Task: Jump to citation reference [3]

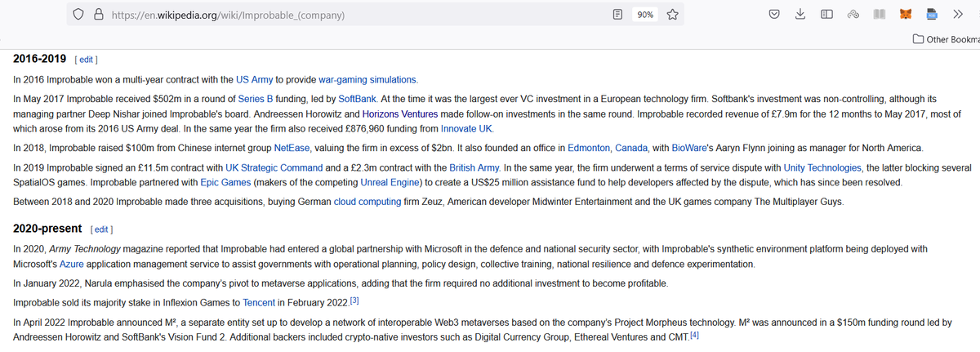Action: (x=354, y=301)
